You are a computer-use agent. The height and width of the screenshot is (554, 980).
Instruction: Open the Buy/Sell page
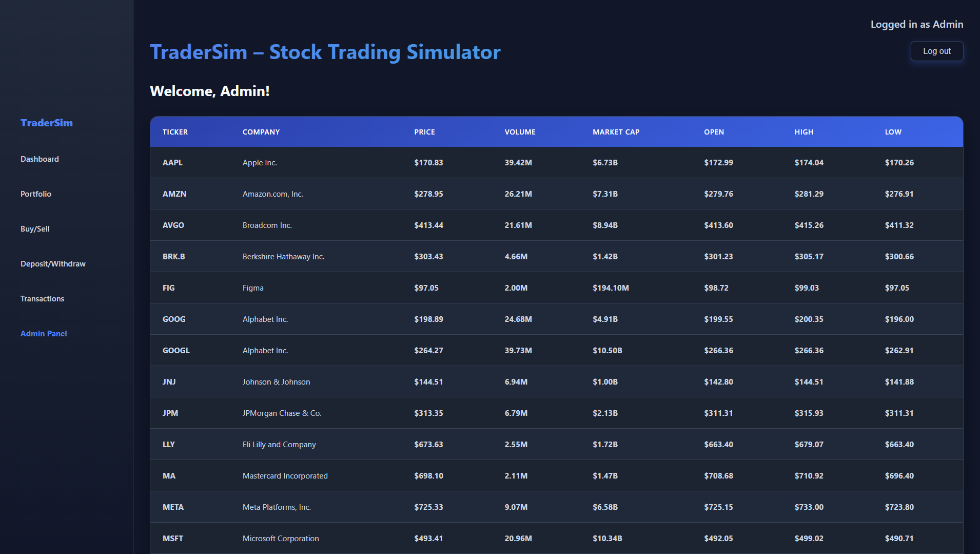point(35,229)
